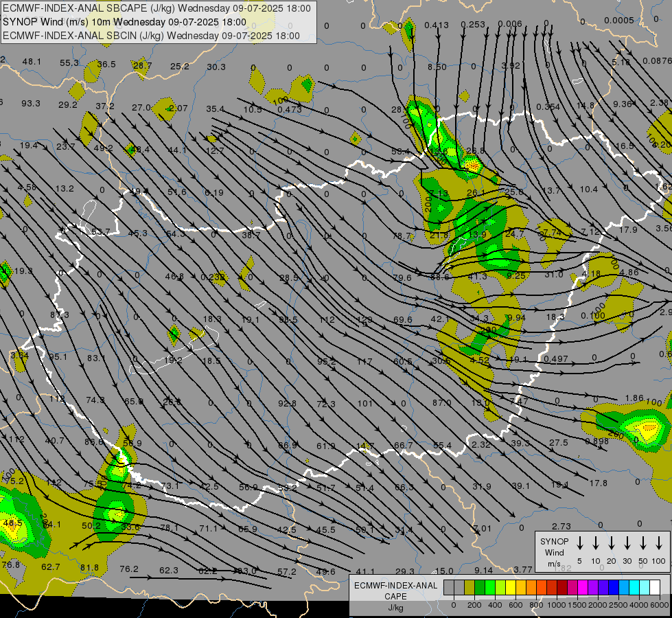The image size is (672, 618).
Task: Click the wind legend arrow above 100
Action: (659, 543)
